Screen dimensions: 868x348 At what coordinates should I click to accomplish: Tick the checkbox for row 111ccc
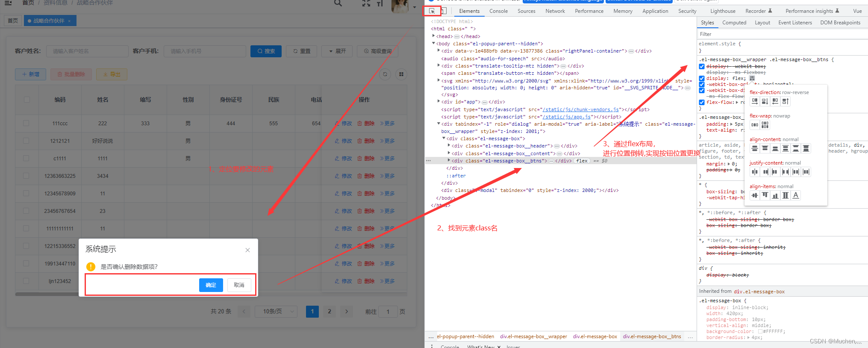[x=26, y=123]
